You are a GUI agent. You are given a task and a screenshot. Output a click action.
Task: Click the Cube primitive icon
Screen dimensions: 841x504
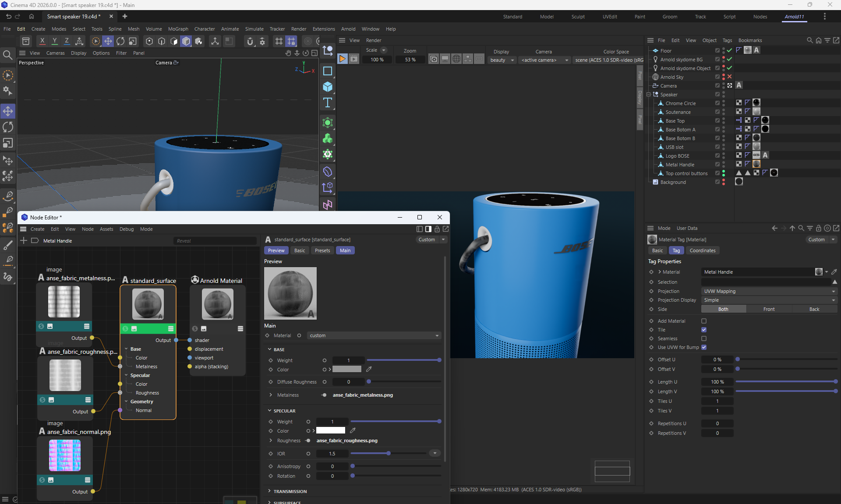click(328, 87)
